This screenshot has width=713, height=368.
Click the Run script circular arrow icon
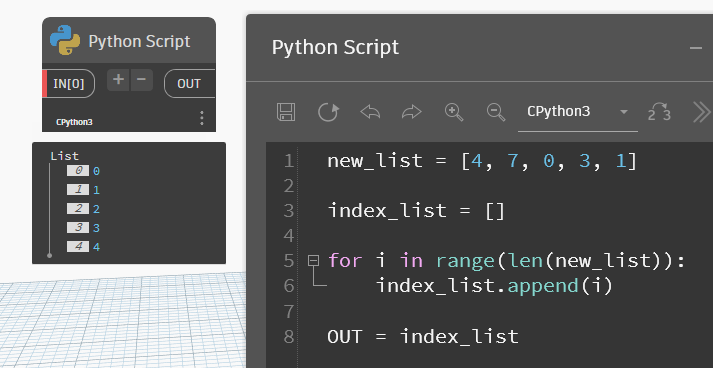(x=328, y=111)
